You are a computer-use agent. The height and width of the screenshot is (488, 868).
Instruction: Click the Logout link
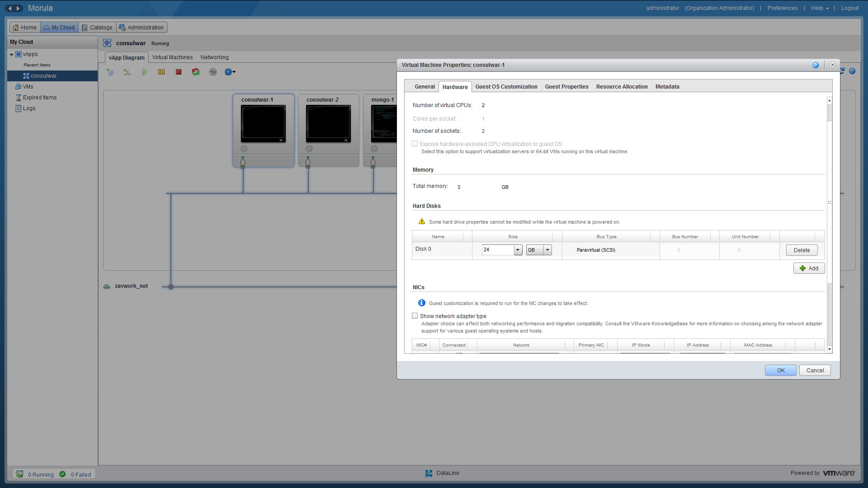(x=850, y=8)
